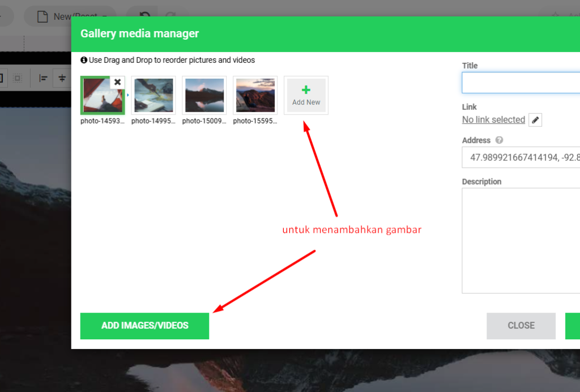
Task: Select the photo-14995 thumbnail
Action: point(153,95)
